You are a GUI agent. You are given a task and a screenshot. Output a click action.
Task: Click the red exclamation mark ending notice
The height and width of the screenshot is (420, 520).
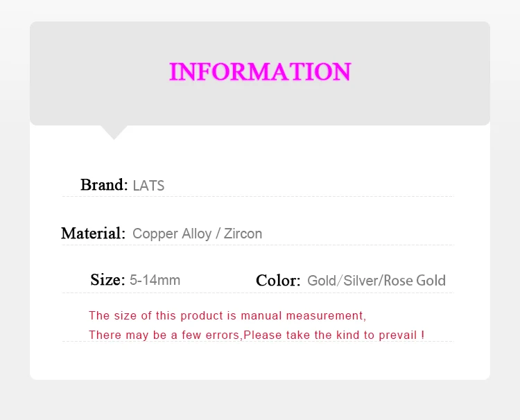point(423,335)
